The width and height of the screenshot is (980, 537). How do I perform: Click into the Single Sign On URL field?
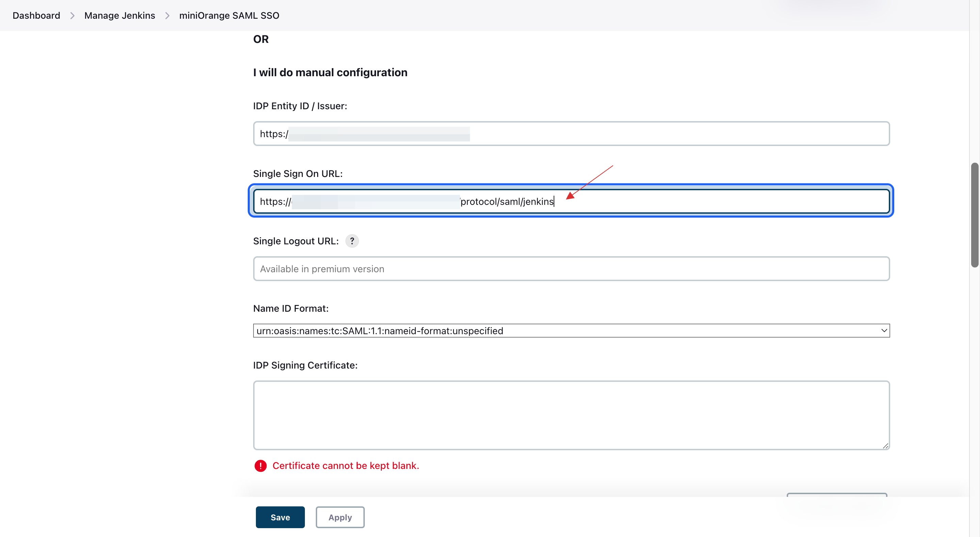[x=571, y=201]
